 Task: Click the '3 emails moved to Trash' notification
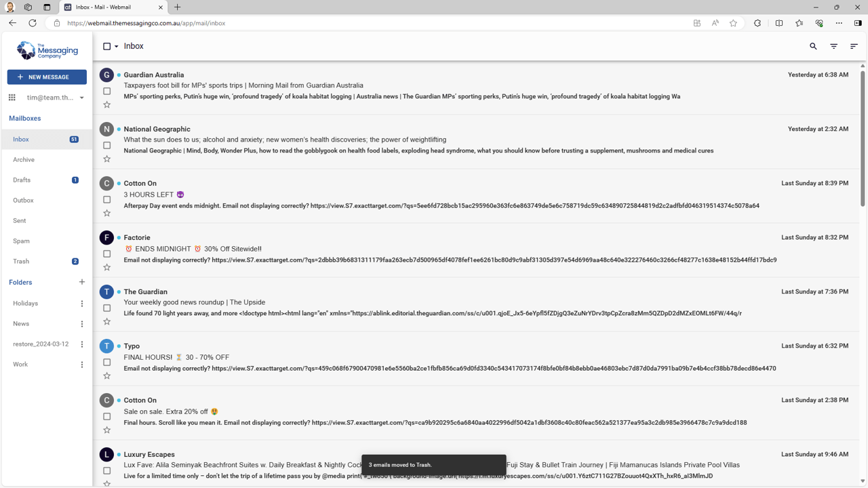(434, 465)
